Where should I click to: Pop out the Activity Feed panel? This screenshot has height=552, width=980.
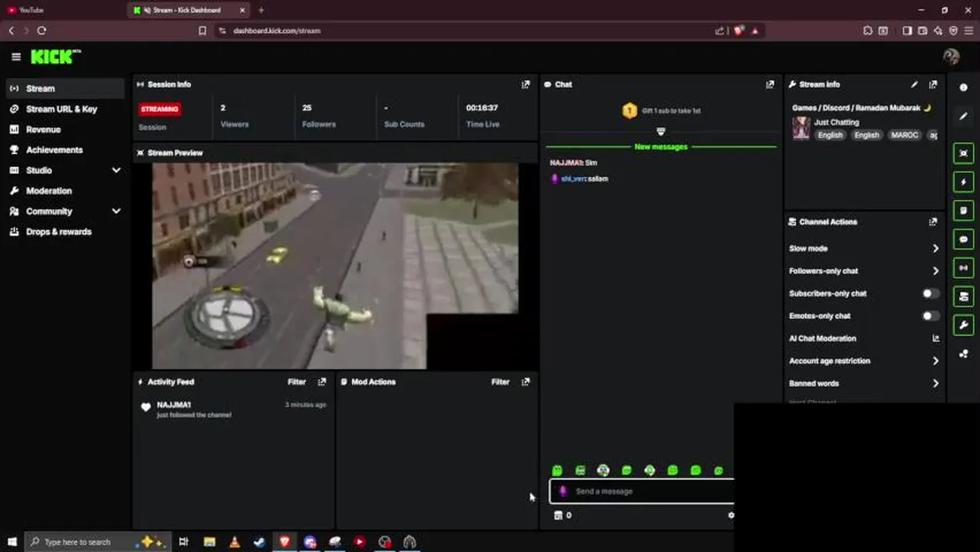coord(322,382)
